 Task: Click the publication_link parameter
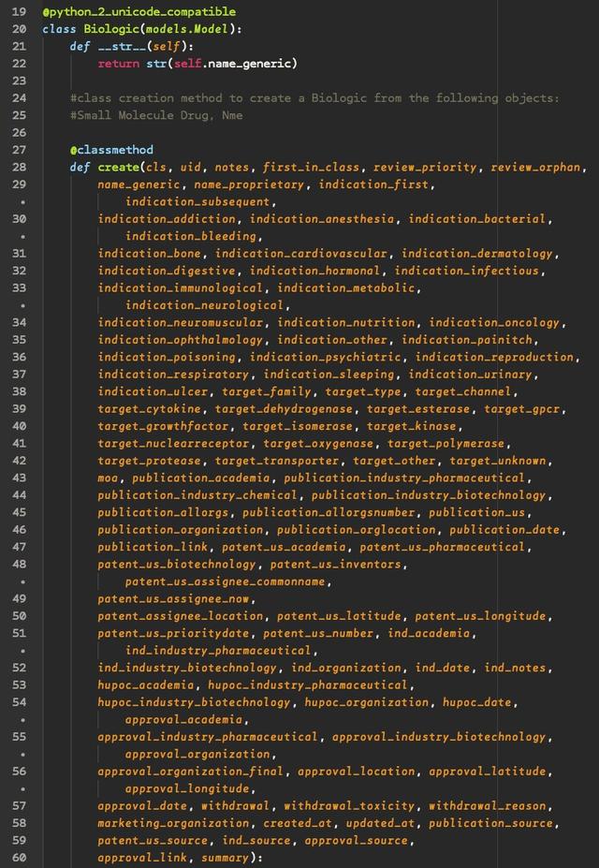pos(153,547)
